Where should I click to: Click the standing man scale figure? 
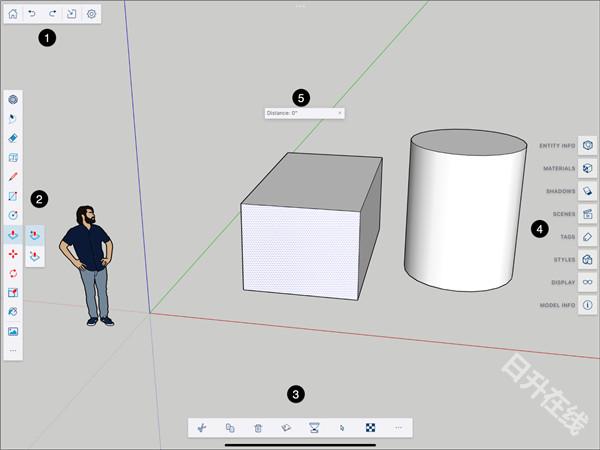click(87, 266)
